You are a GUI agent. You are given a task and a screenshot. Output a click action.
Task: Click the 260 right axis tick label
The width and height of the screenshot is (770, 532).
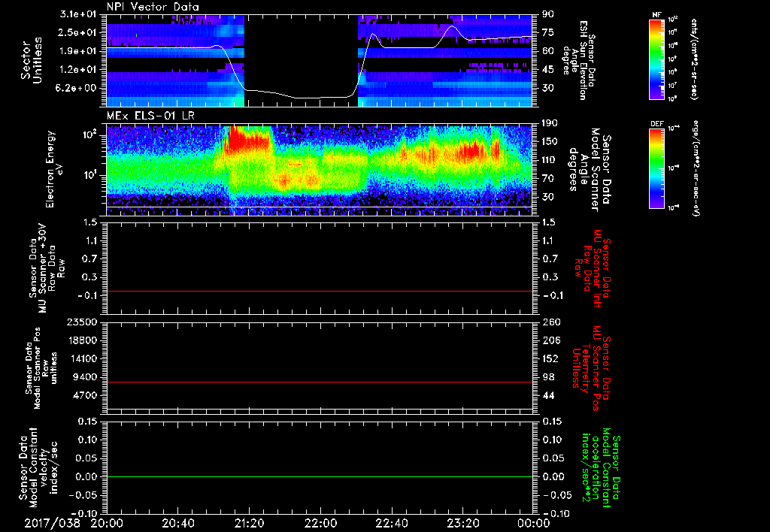pos(550,322)
